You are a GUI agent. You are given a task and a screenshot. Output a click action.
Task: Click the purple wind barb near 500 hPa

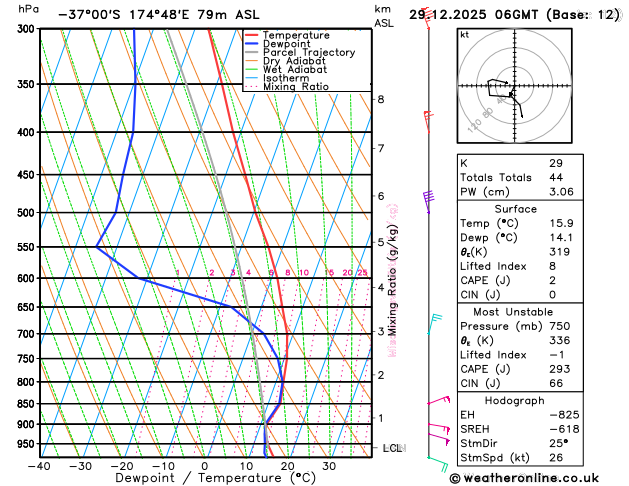tap(428, 202)
